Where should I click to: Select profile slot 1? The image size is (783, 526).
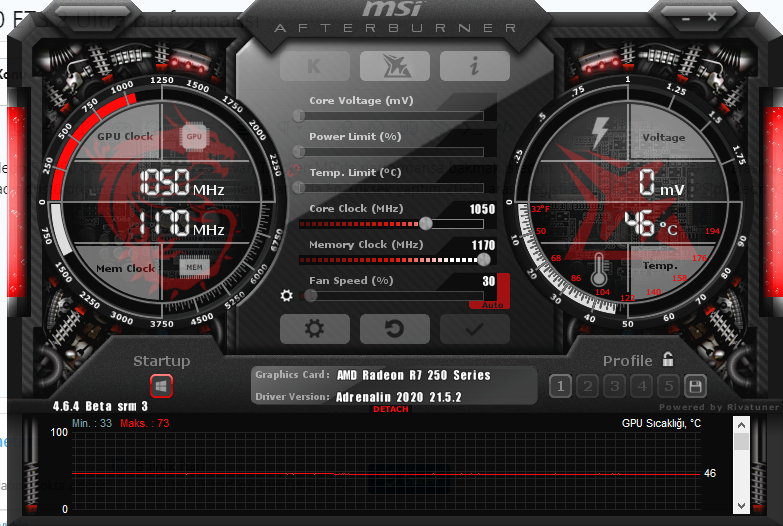[x=560, y=386]
